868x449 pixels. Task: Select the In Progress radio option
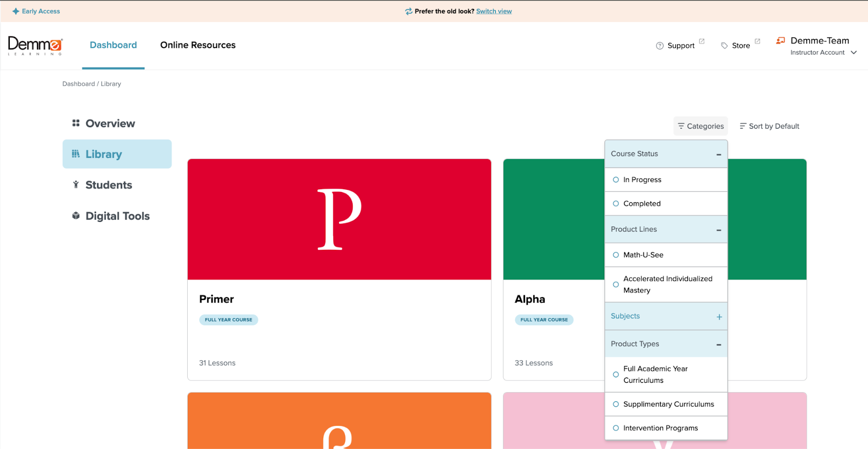666,179
